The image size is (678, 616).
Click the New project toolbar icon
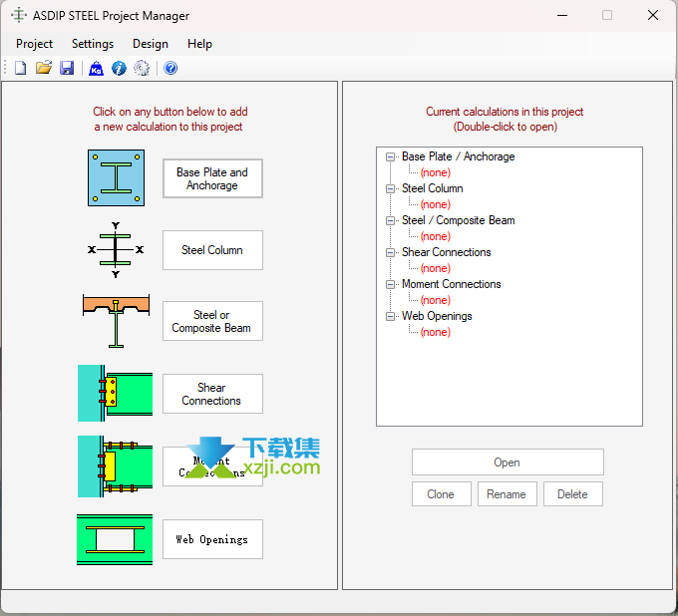click(20, 68)
